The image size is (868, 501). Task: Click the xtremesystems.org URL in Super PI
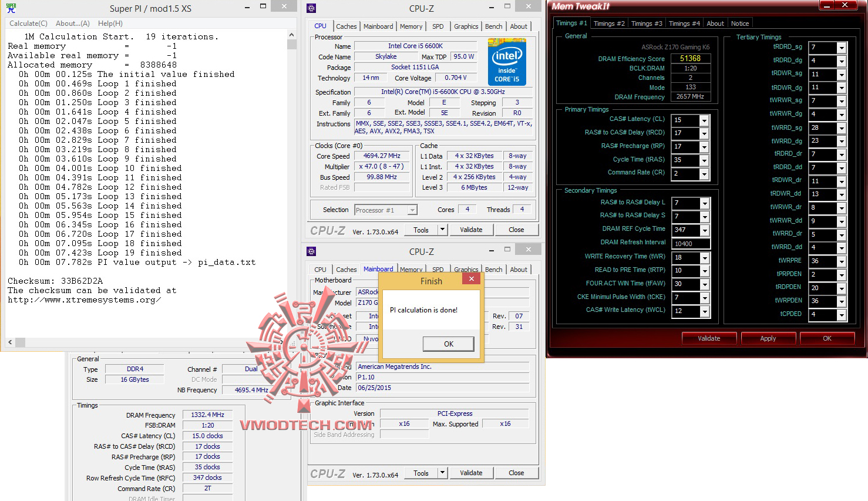click(x=84, y=300)
